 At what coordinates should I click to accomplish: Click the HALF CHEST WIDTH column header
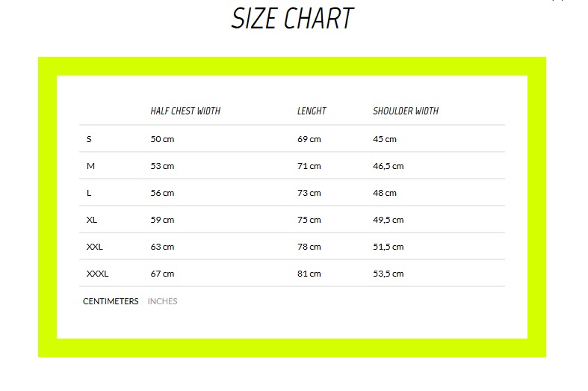[x=185, y=111]
